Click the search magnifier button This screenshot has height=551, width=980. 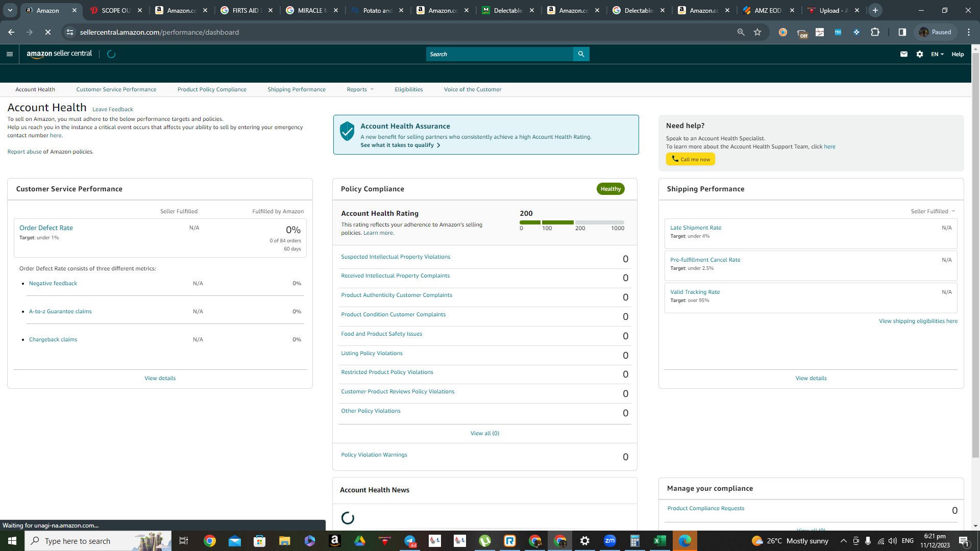(x=581, y=54)
